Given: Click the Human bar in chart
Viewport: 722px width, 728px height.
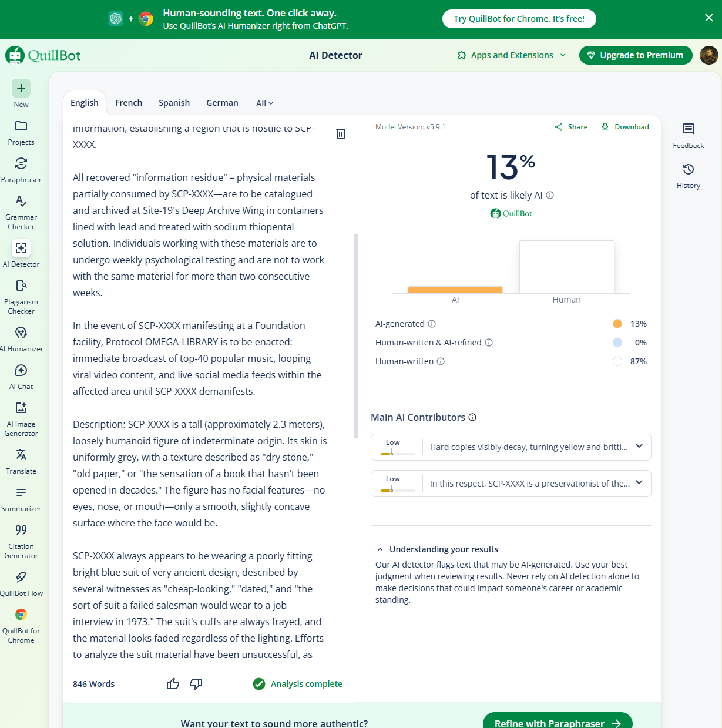Looking at the screenshot, I should 567,267.
